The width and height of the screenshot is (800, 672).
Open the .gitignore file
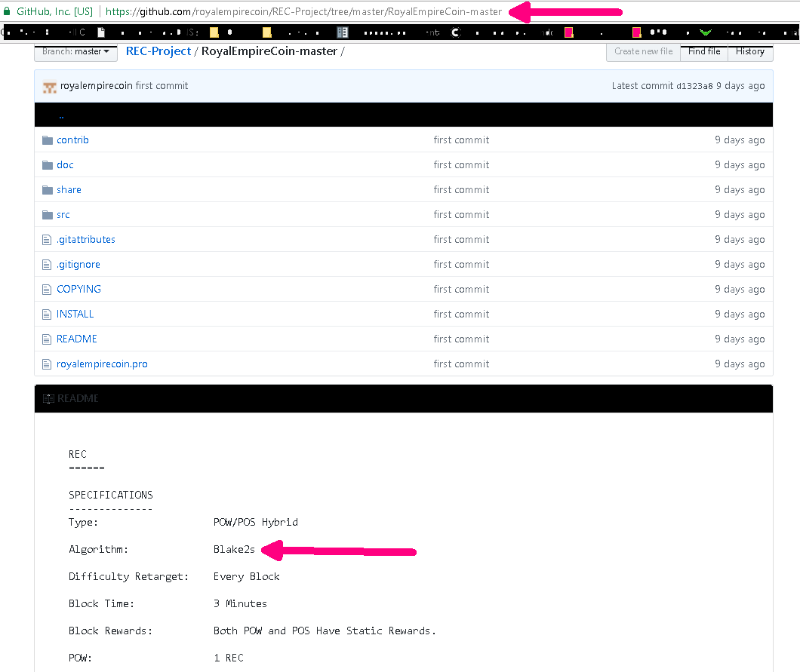(x=78, y=265)
